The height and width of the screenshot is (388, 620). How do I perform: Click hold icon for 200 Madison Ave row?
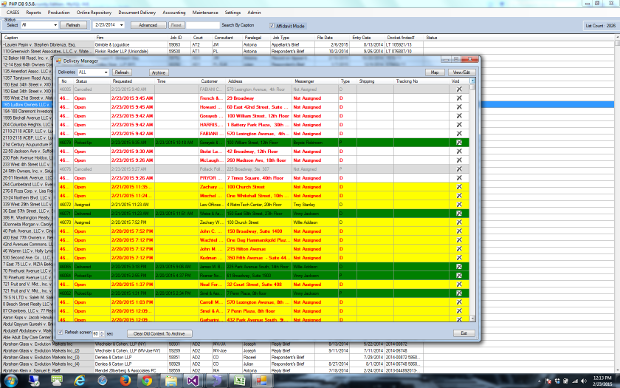[459, 160]
